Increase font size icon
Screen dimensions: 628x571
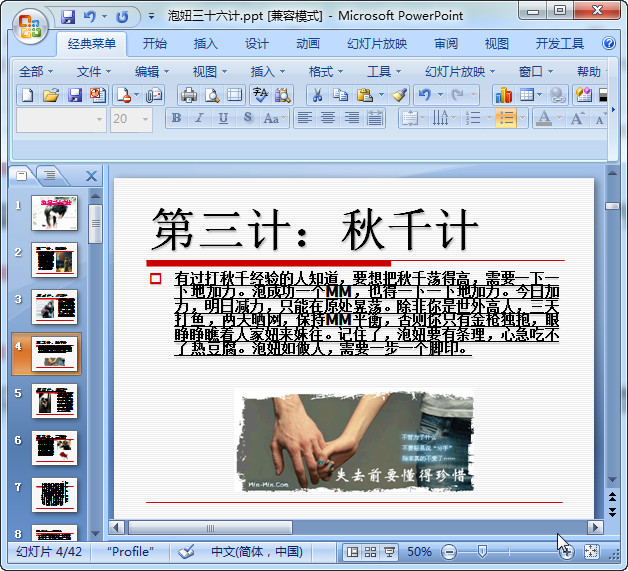click(577, 118)
